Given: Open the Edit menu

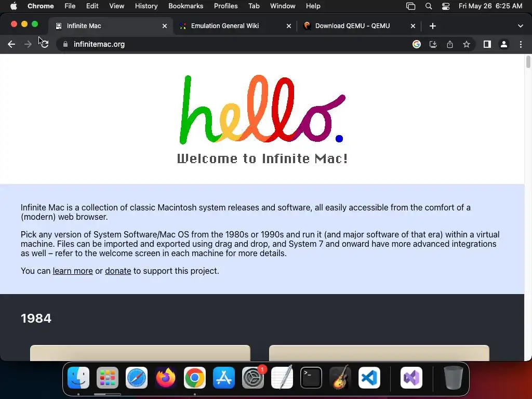Looking at the screenshot, I should pos(92,6).
